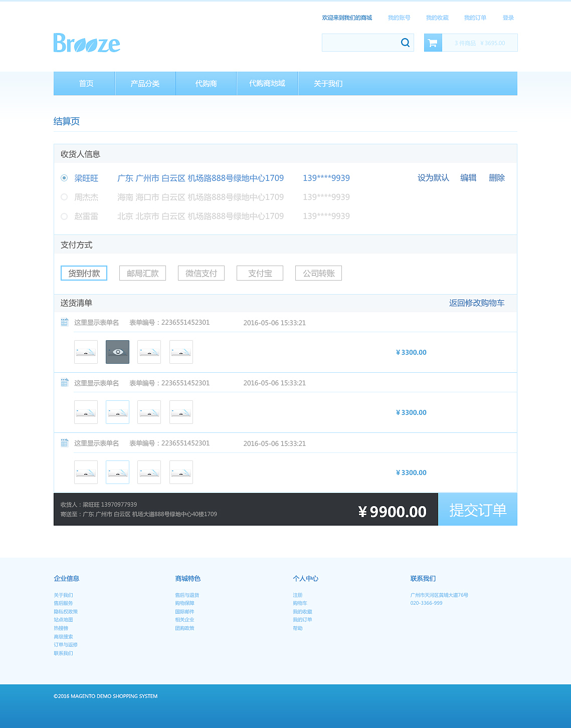Click the form icon of second order row
Viewport: 571px width, 728px height.
pyautogui.click(x=64, y=383)
